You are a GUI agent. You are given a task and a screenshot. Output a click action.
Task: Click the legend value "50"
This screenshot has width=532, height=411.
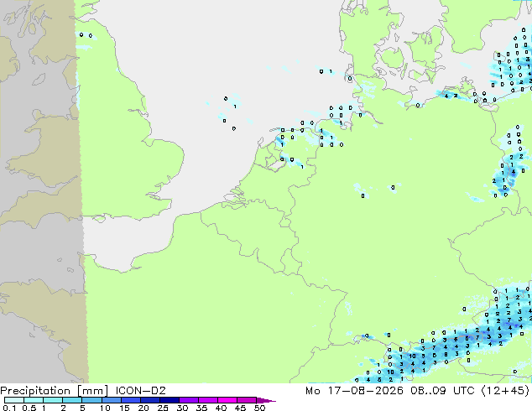coord(259,408)
